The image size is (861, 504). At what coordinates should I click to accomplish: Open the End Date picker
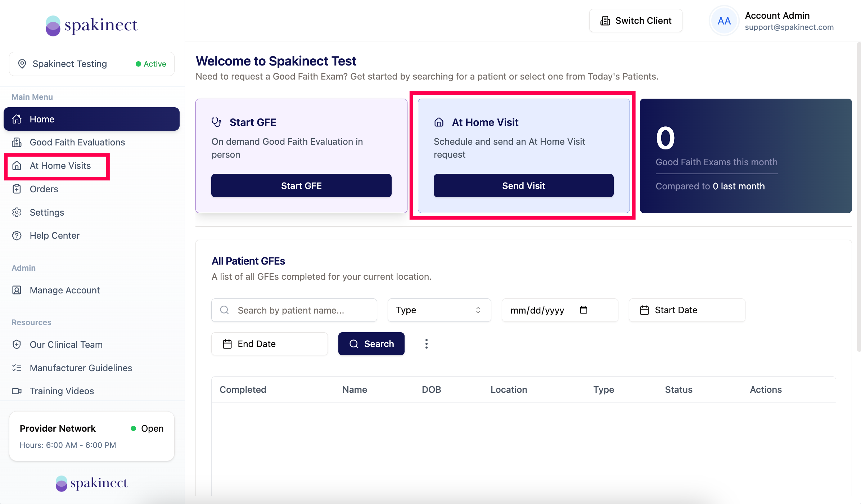(x=269, y=344)
